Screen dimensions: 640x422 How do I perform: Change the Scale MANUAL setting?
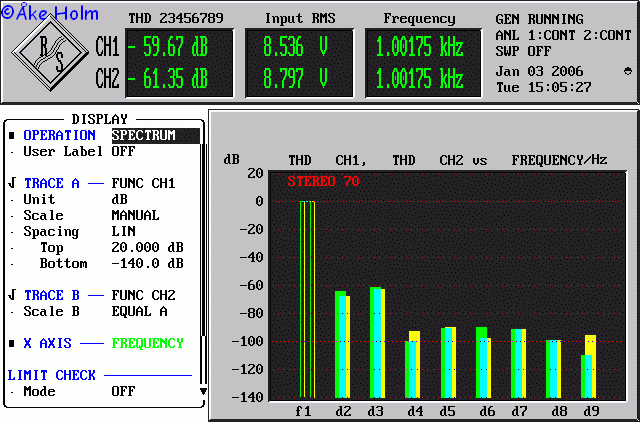[135, 215]
